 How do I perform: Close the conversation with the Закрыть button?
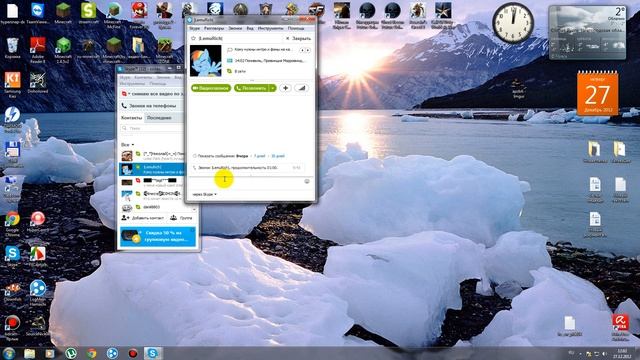pyautogui.click(x=299, y=38)
